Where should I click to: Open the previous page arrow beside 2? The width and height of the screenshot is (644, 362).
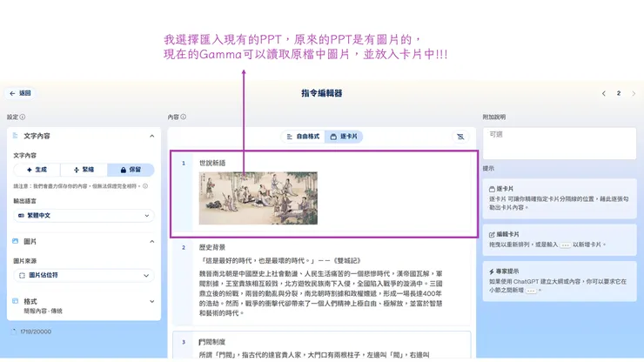pos(604,94)
